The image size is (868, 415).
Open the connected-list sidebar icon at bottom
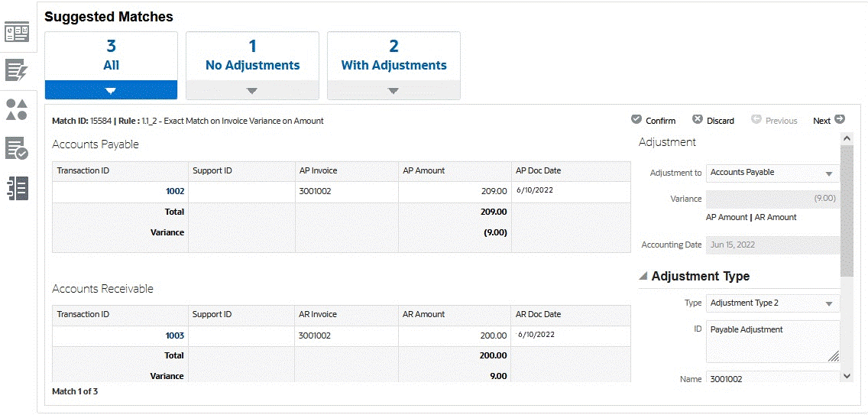[x=17, y=188]
